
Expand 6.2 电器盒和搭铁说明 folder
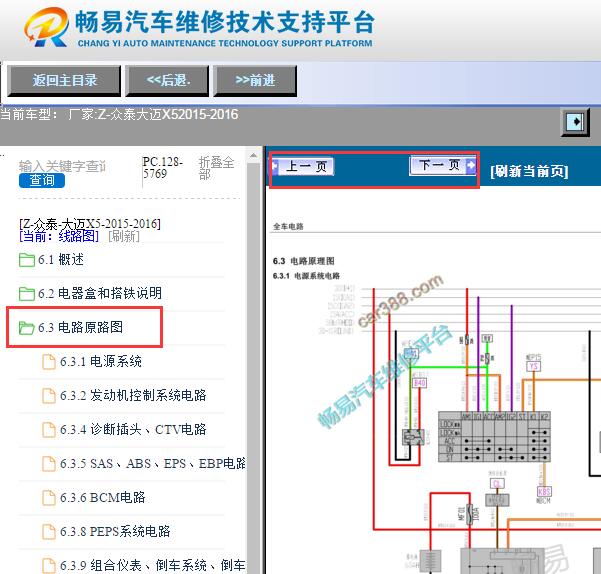tap(100, 293)
